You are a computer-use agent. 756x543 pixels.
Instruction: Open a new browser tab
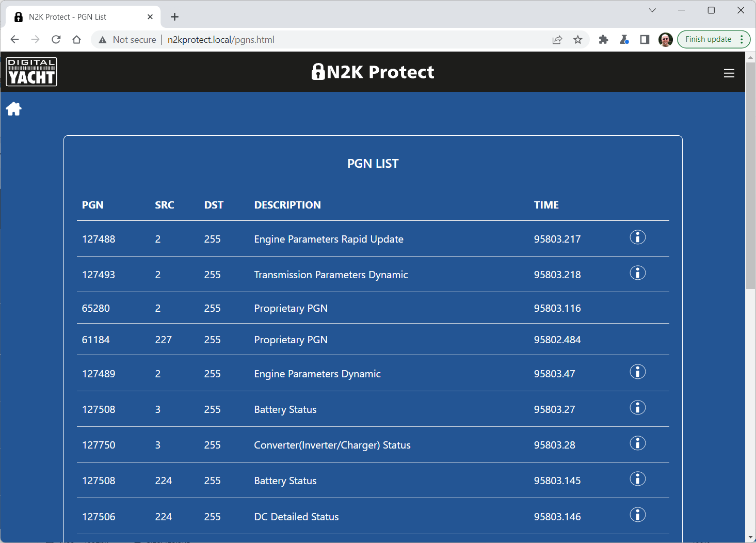pos(175,17)
